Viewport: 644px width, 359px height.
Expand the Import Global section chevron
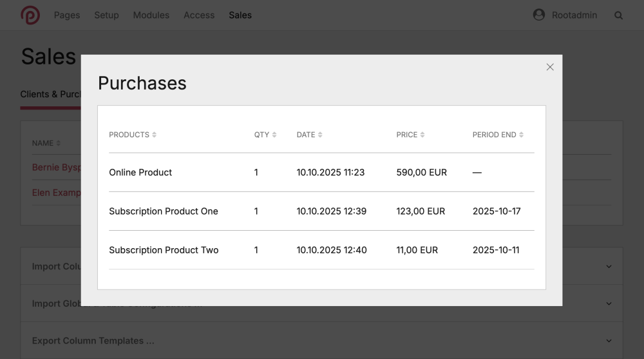coord(609,304)
